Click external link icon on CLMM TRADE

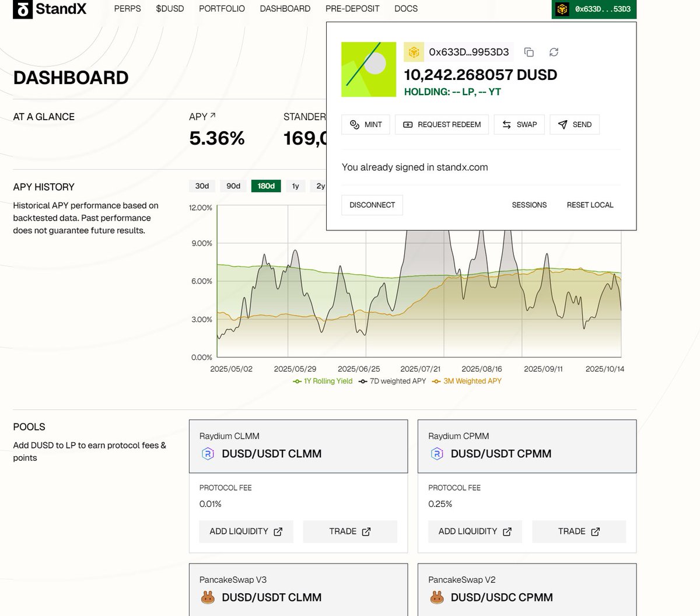click(x=366, y=531)
